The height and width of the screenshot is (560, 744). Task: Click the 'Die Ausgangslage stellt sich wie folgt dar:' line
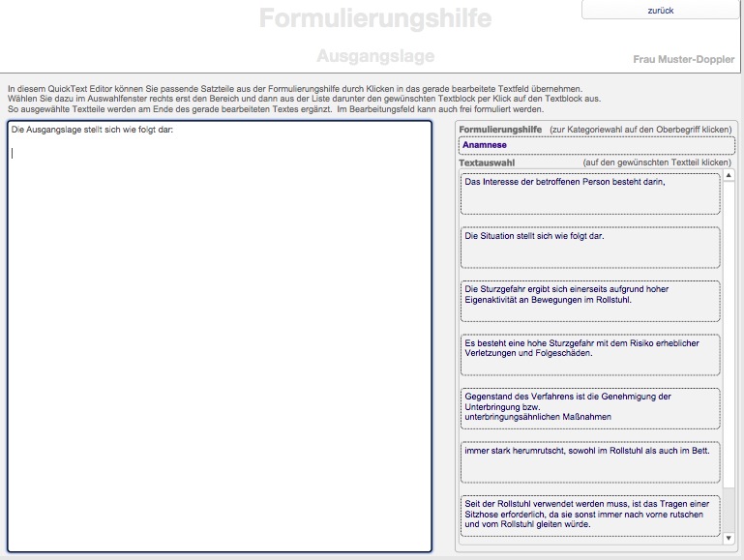pyautogui.click(x=92, y=130)
